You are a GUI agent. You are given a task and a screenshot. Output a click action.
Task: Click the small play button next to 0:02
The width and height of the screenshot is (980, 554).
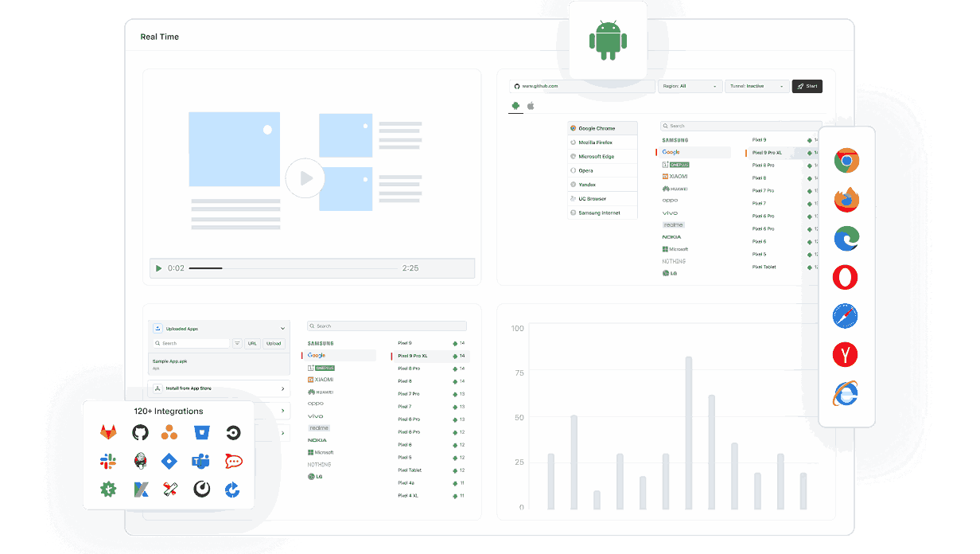click(159, 268)
